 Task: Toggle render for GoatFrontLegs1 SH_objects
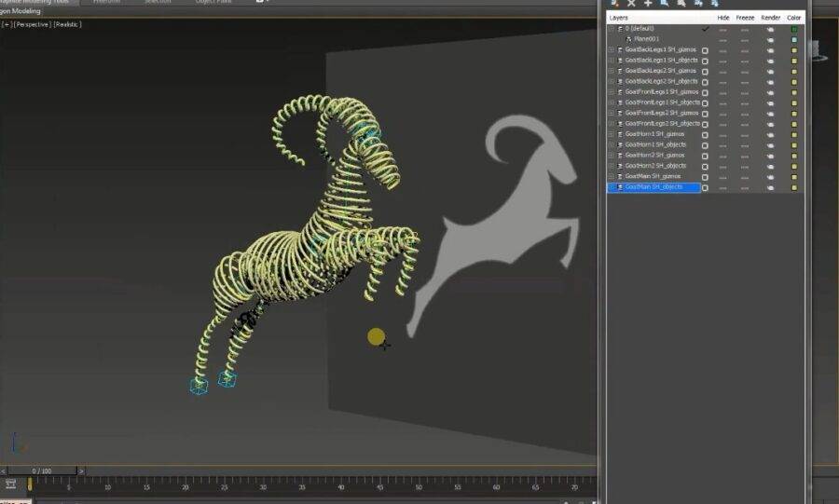pyautogui.click(x=770, y=103)
